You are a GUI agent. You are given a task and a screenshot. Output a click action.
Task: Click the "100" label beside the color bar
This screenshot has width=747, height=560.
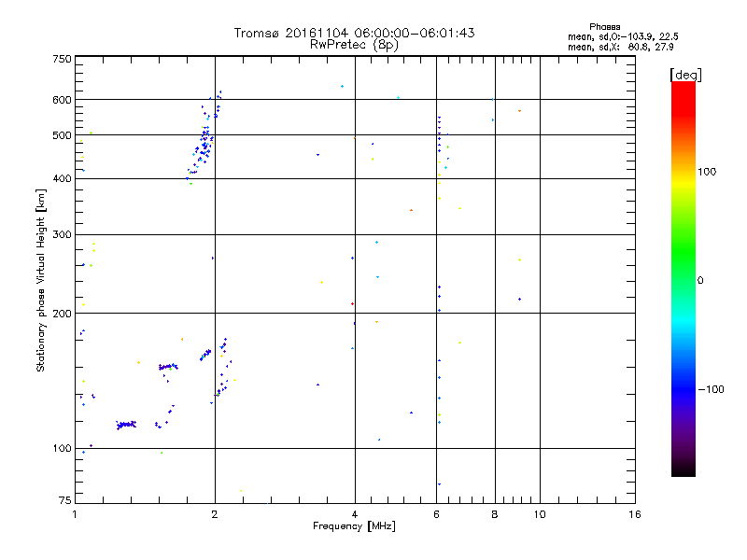(707, 172)
